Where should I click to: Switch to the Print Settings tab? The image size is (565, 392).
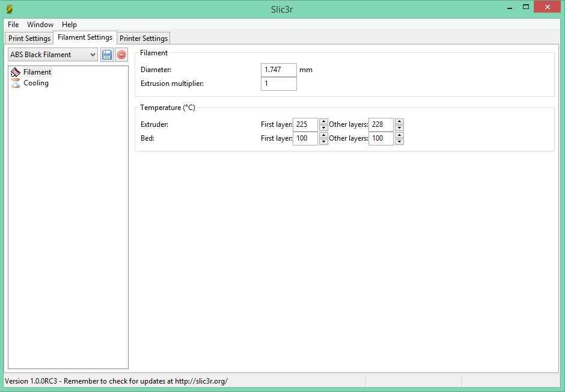29,38
